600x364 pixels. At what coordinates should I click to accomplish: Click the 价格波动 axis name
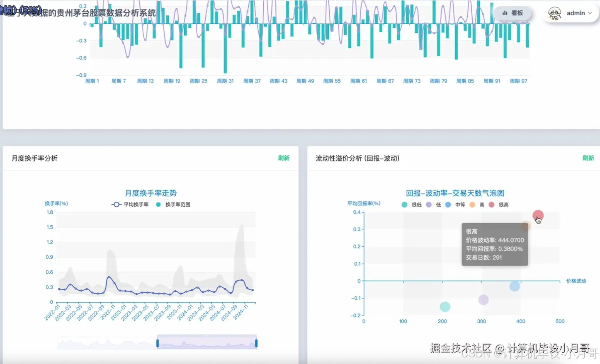pos(576,281)
